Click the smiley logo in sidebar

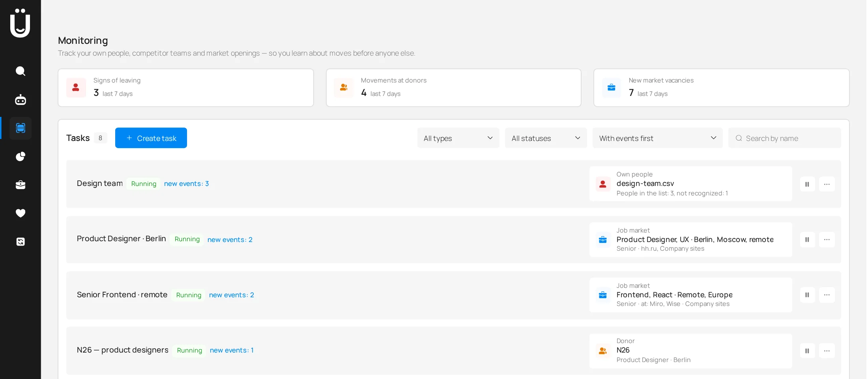(20, 23)
